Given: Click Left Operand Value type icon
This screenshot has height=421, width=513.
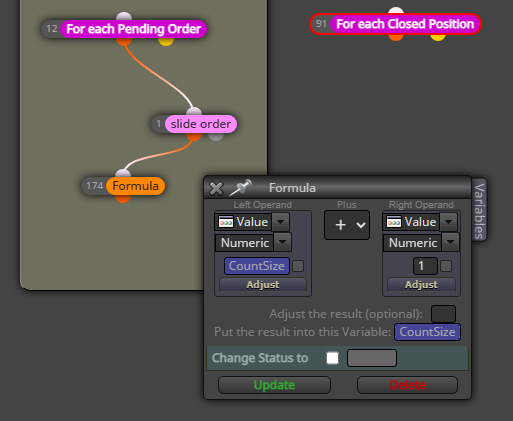Looking at the screenshot, I should point(226,222).
